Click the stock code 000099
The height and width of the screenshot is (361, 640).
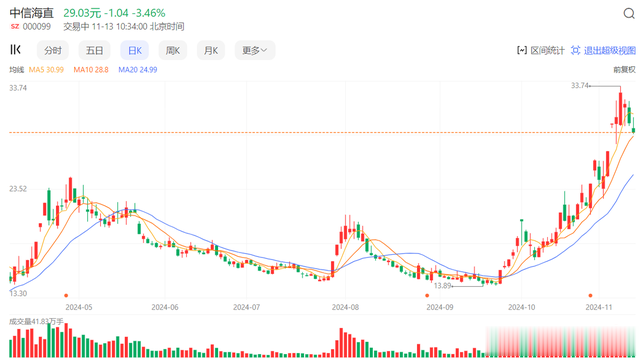(x=37, y=27)
